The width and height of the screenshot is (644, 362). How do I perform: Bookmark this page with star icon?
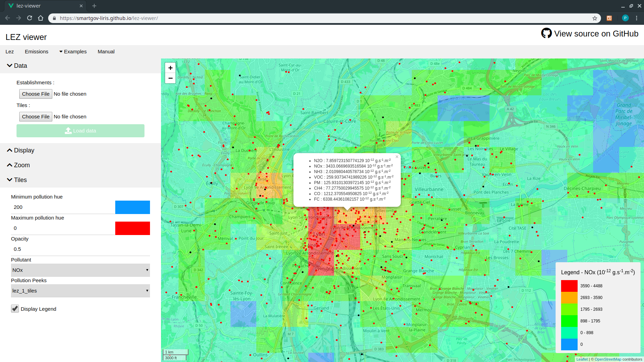pyautogui.click(x=594, y=18)
